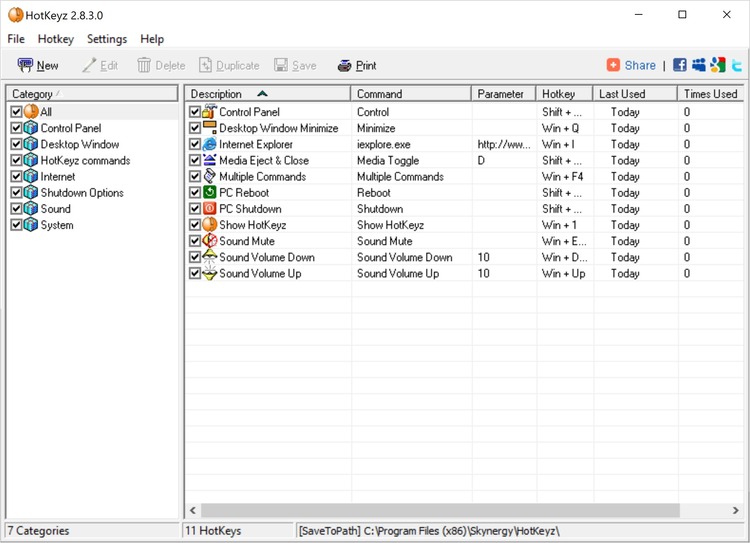Uncheck the Control Panel category checkbox

click(x=16, y=128)
